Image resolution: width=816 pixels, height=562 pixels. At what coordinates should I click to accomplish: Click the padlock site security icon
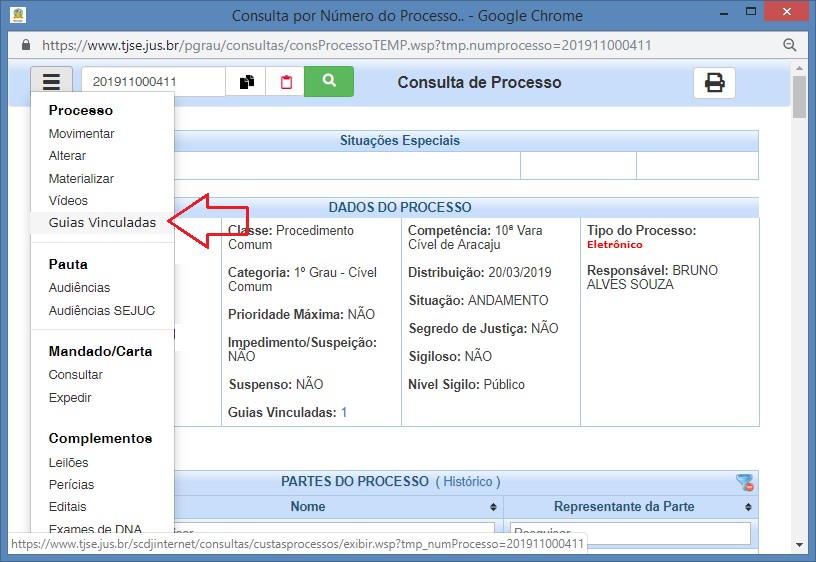pos(26,45)
